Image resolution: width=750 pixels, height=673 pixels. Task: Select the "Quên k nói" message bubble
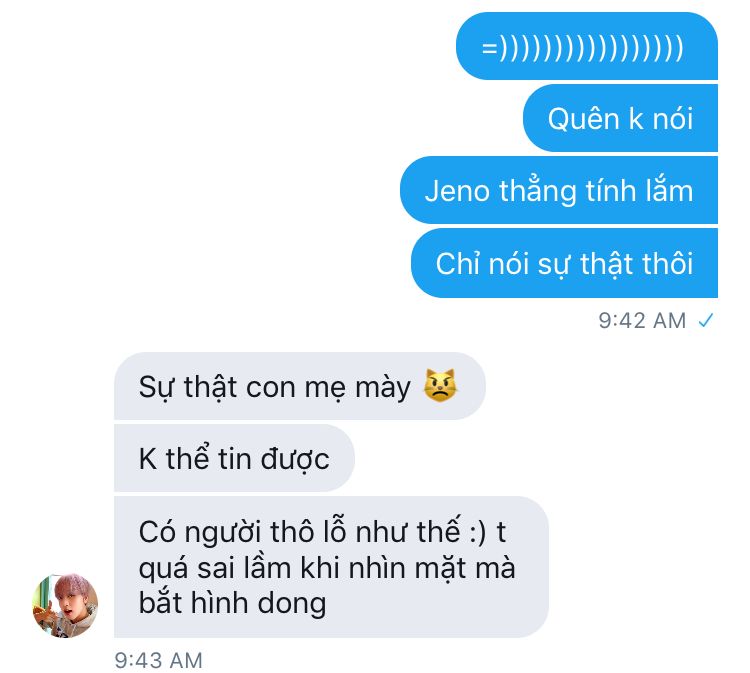(x=620, y=118)
